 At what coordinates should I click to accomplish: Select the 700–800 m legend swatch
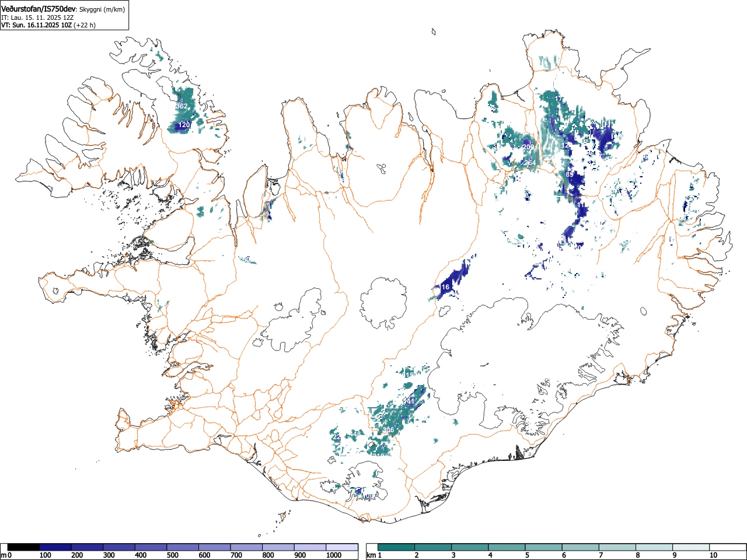246,547
